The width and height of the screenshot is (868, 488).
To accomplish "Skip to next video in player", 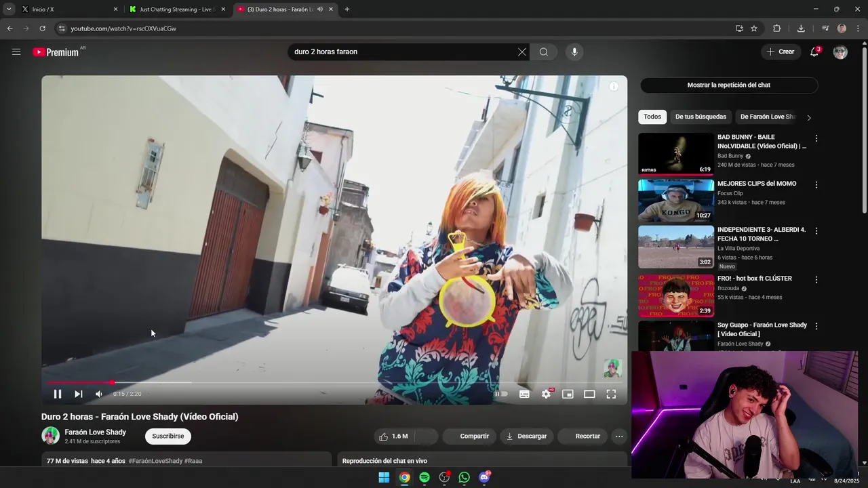I will [78, 394].
